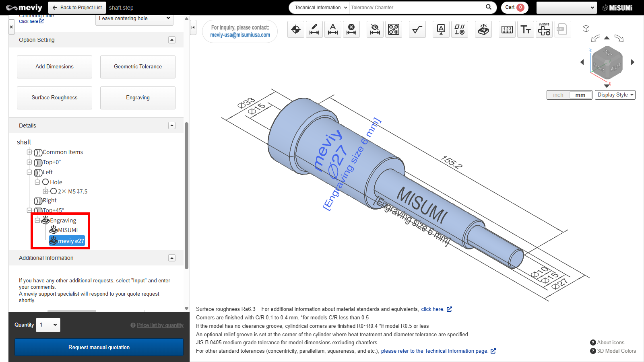Screen dimensions: 644x362
Task: Click the isometric cube view icon
Action: [586, 29]
